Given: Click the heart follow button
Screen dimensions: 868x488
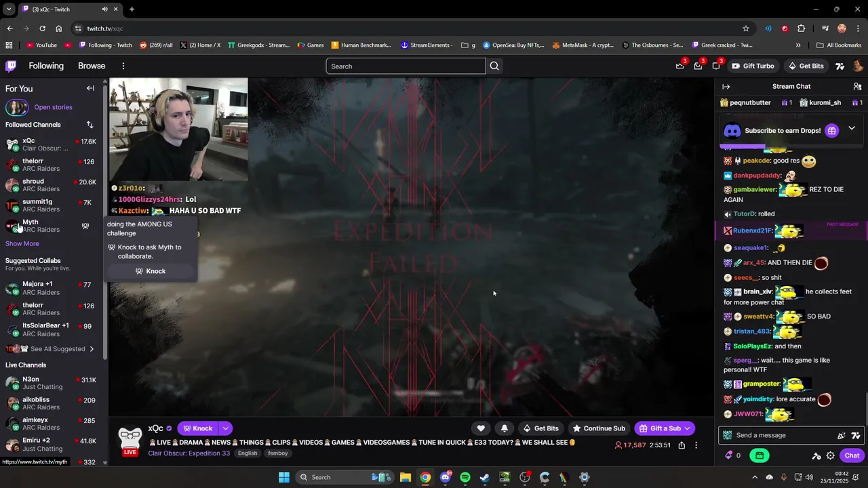Looking at the screenshot, I should coord(481,428).
